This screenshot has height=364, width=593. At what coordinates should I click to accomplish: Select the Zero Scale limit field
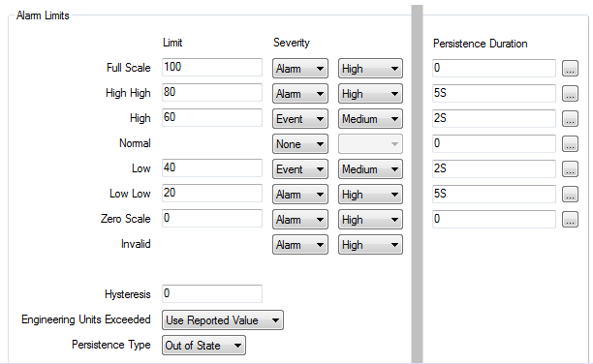pyautogui.click(x=212, y=218)
